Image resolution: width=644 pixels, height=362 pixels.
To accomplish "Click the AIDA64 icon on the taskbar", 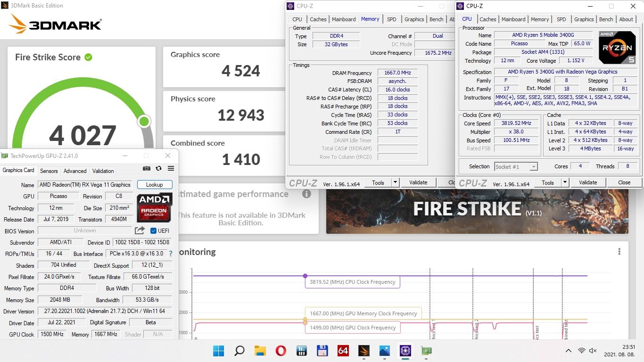I will (x=343, y=351).
